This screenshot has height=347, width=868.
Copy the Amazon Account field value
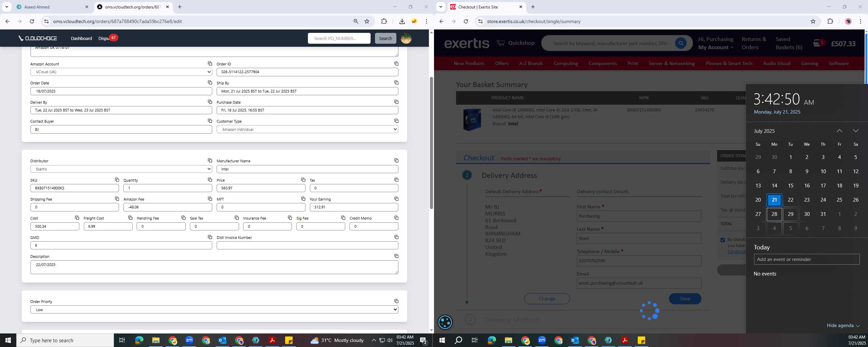pyautogui.click(x=210, y=64)
